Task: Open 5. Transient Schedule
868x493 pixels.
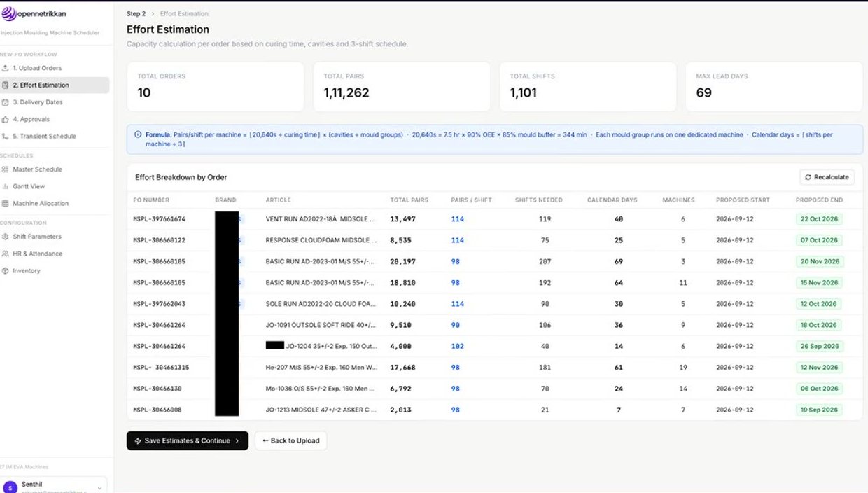Action: tap(55, 137)
